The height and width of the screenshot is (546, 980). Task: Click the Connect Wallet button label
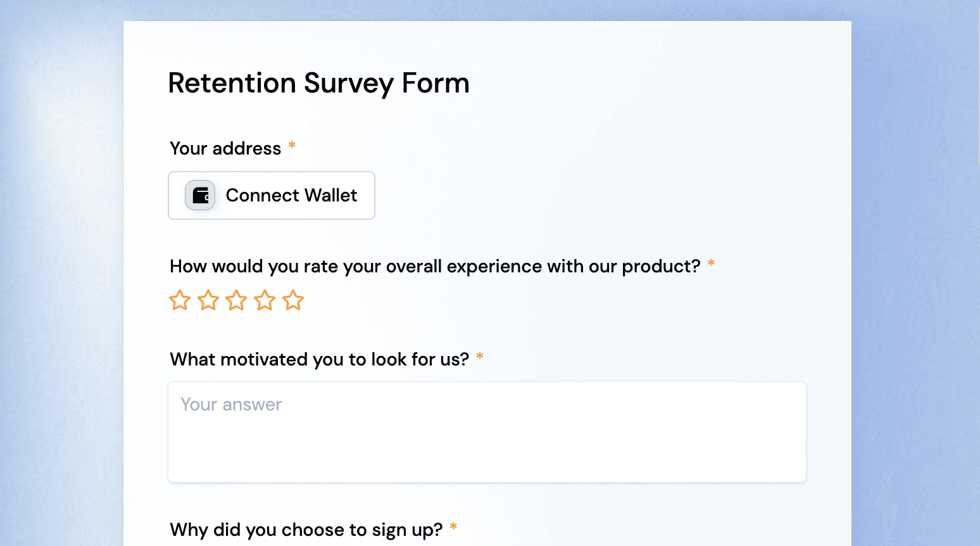[x=291, y=195]
